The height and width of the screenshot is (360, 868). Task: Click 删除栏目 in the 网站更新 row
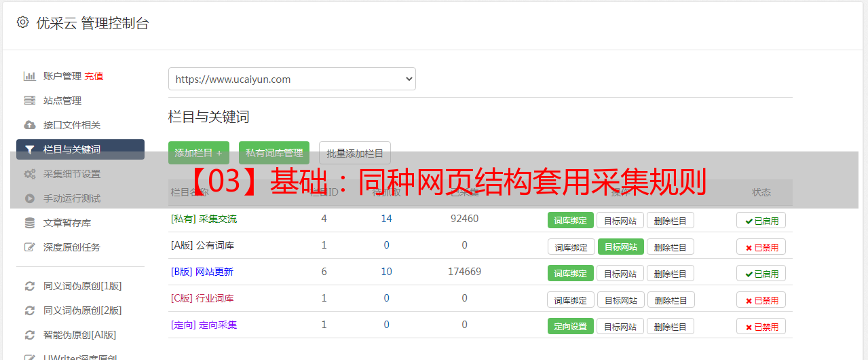pos(671,273)
